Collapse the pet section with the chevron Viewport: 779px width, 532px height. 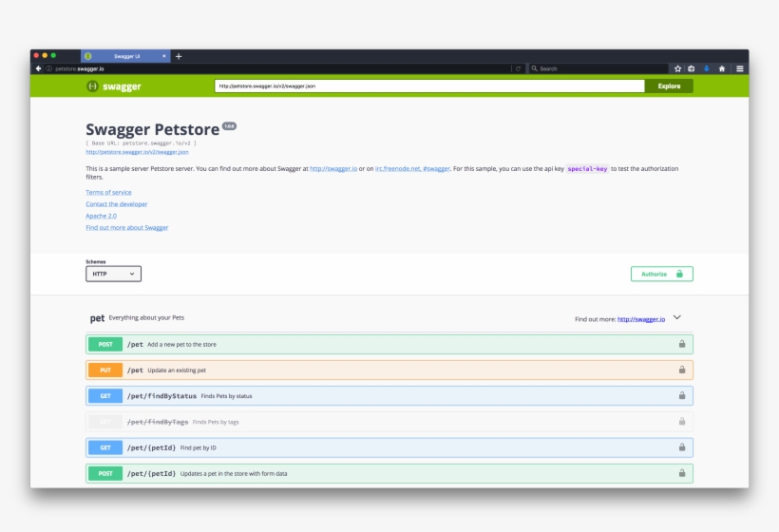pos(677,318)
